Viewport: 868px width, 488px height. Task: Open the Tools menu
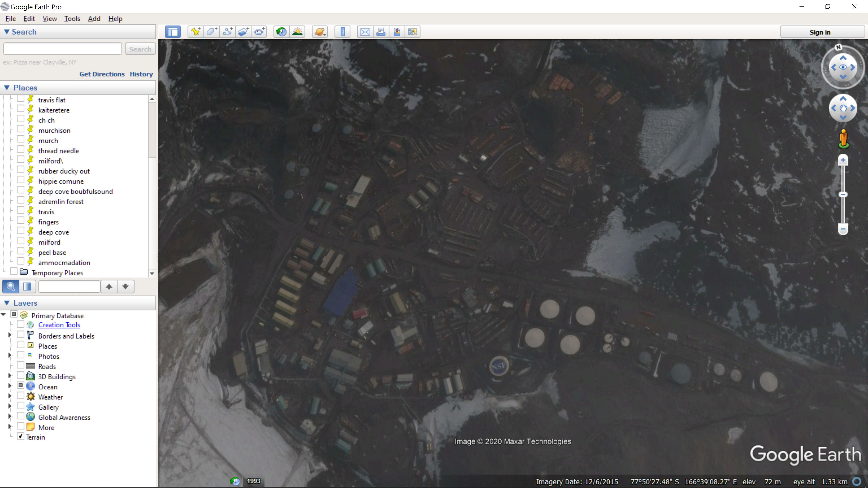pyautogui.click(x=72, y=19)
